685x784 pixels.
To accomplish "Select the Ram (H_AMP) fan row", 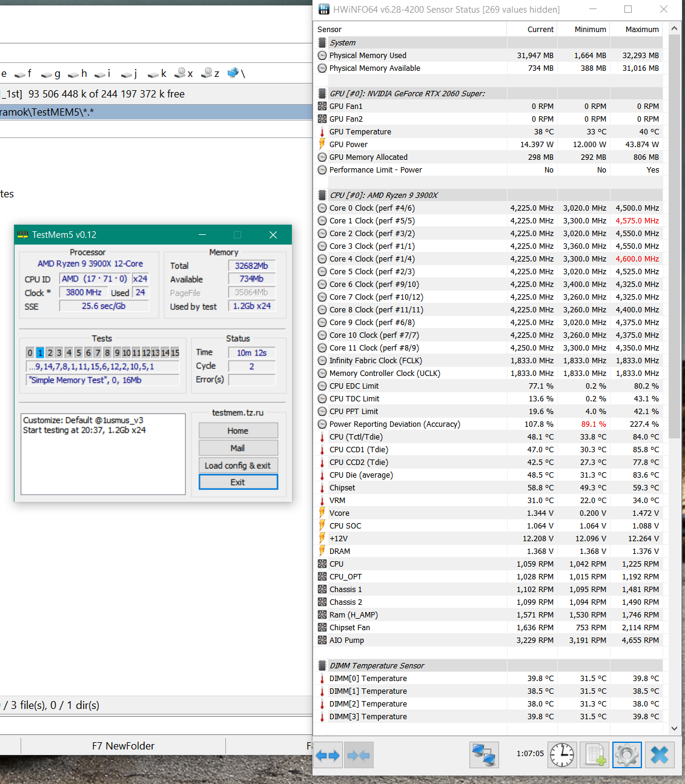I will click(x=488, y=615).
